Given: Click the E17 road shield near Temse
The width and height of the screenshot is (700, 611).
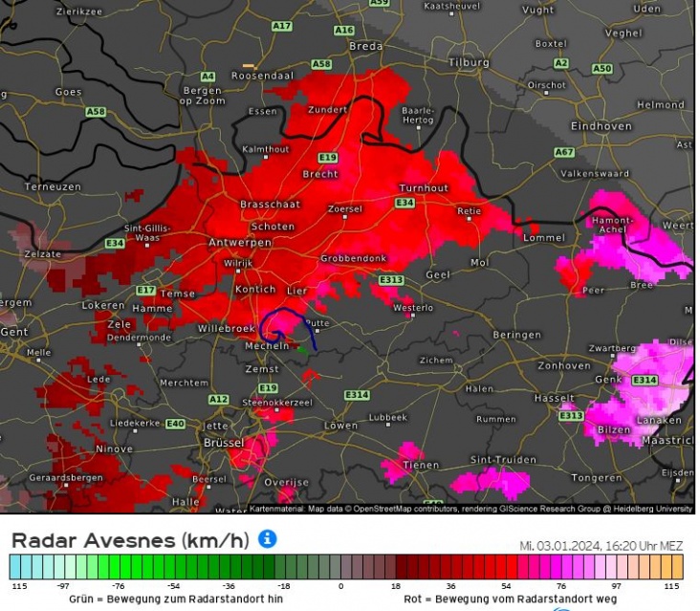Looking at the screenshot, I should pyautogui.click(x=145, y=290).
